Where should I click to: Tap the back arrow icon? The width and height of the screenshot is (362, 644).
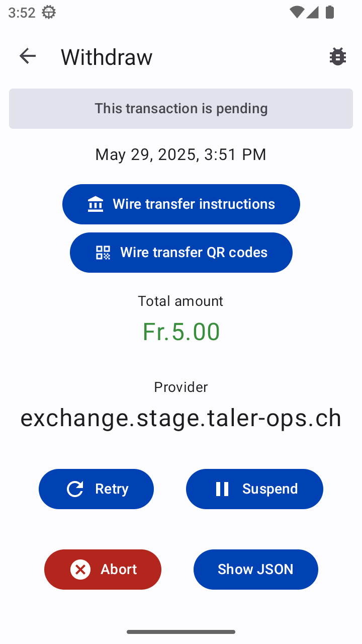coord(28,56)
